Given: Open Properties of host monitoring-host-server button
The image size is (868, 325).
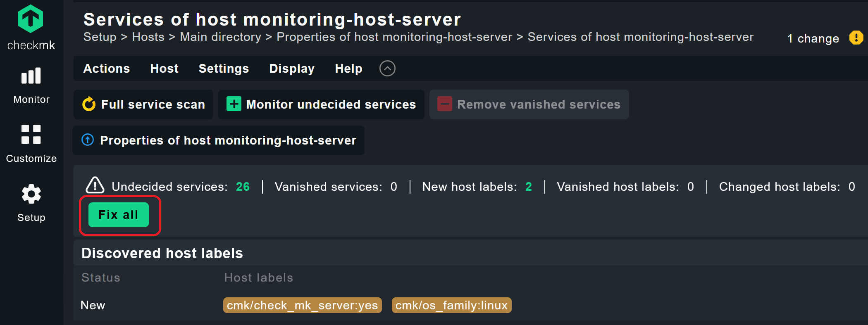Looking at the screenshot, I should pos(219,140).
